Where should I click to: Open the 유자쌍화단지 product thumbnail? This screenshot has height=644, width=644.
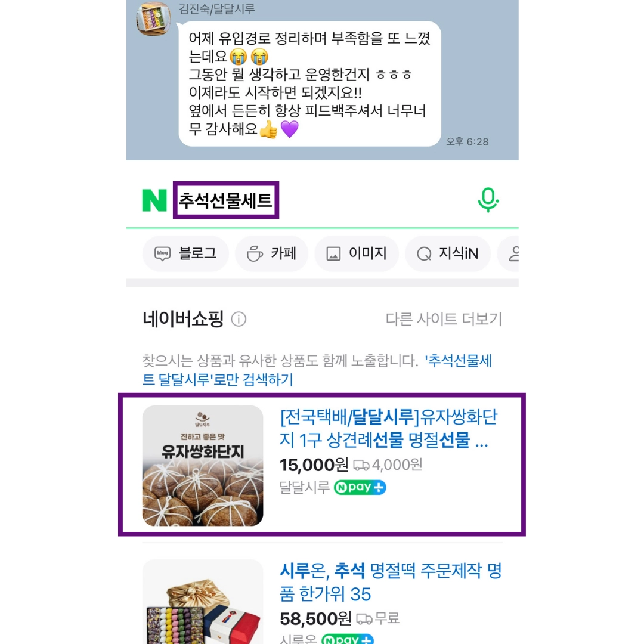point(203,466)
